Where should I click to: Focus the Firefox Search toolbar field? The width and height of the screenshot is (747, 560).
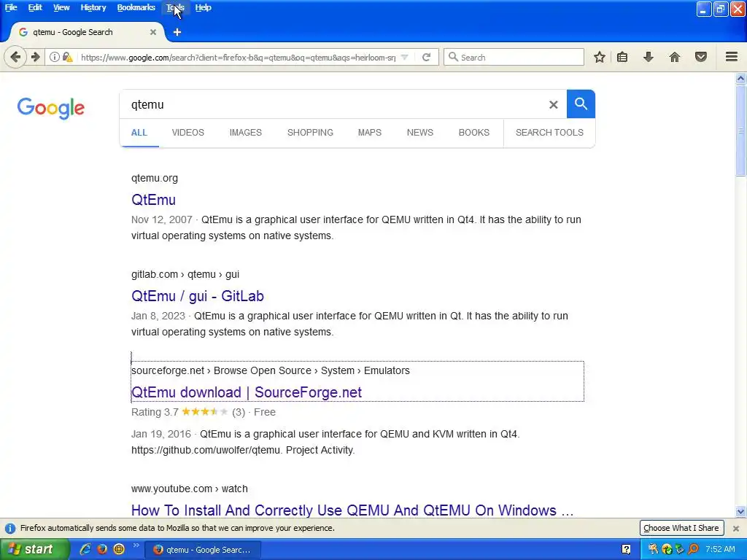(514, 57)
